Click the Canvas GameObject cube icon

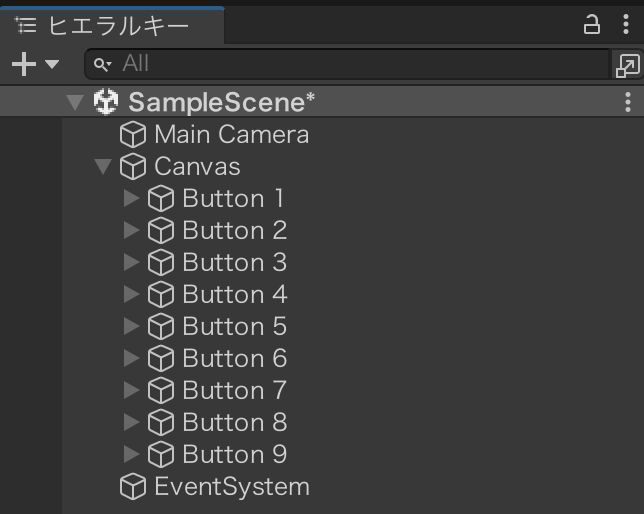[x=132, y=166]
